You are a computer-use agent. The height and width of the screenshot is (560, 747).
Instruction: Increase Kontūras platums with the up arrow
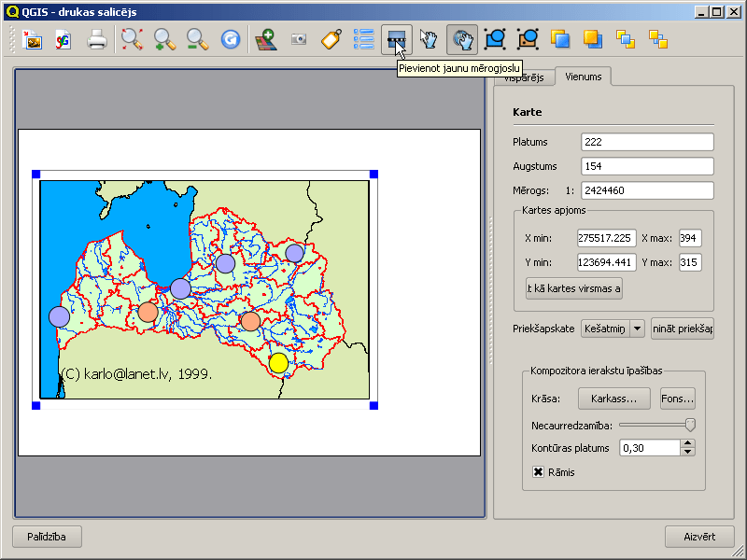tap(687, 443)
